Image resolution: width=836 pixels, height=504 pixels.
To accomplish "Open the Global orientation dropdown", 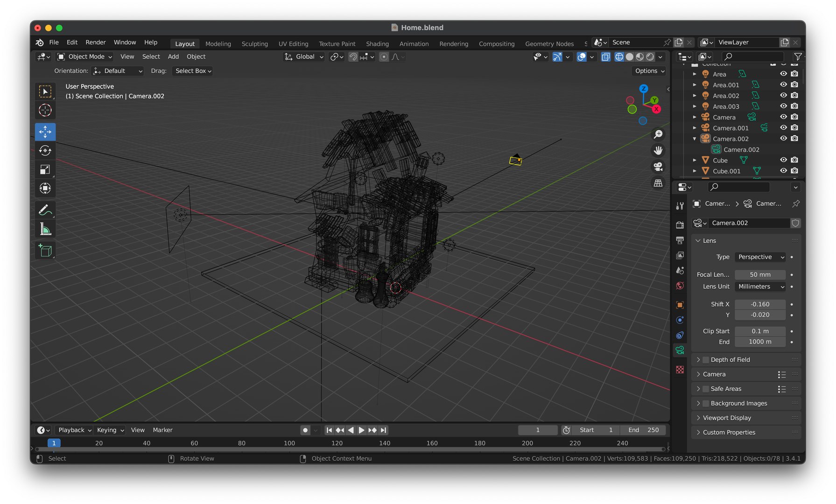I will [304, 57].
